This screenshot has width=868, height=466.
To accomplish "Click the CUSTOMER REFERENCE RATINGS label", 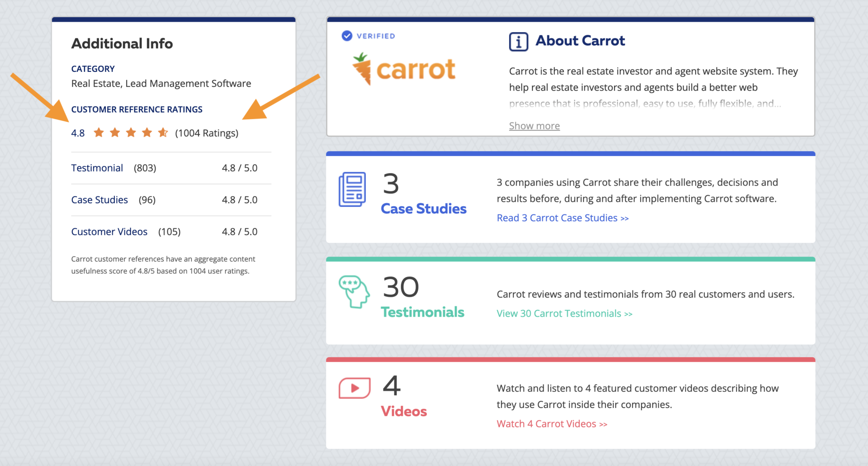I will 137,109.
